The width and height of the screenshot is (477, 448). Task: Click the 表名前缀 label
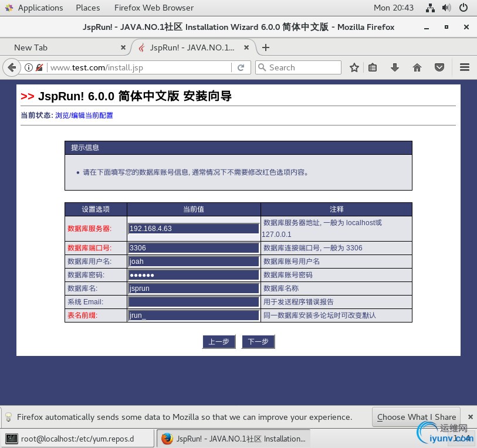click(x=83, y=315)
